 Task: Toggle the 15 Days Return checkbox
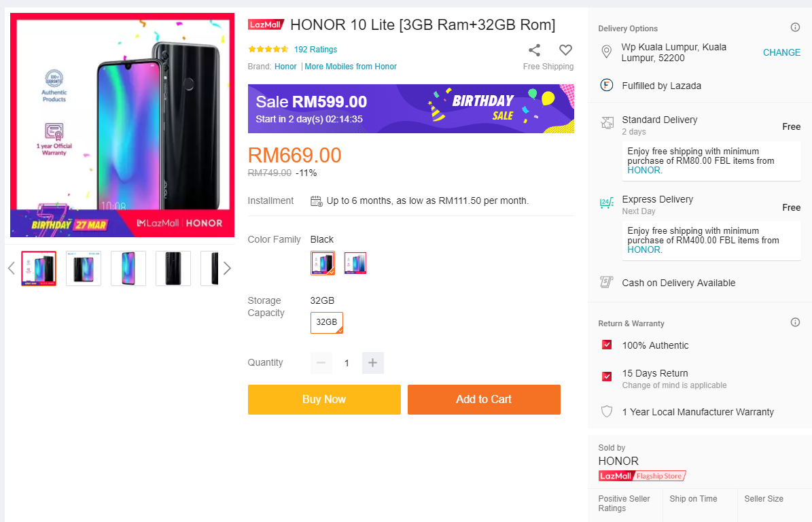tap(607, 377)
